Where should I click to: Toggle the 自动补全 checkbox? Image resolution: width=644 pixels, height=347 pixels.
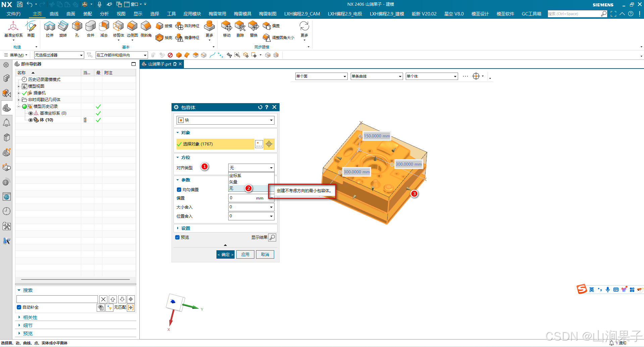pyautogui.click(x=19, y=307)
